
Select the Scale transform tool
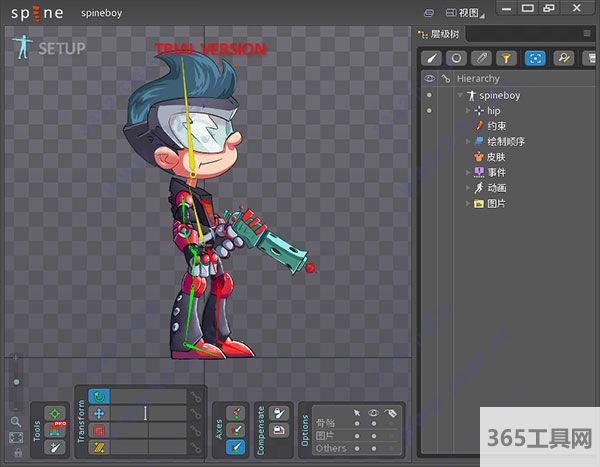(99, 430)
